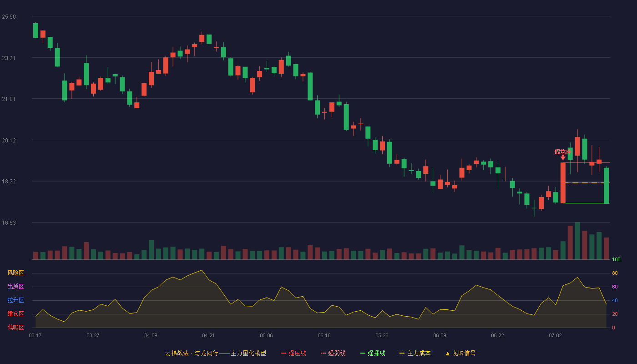
Task: Click the 低吸区 zone label
Action: [x=15, y=328]
